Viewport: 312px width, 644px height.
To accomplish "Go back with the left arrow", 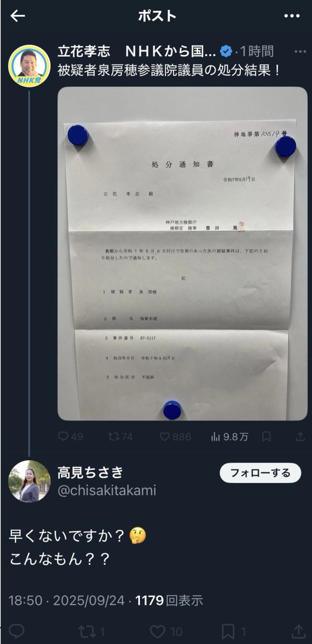I will [x=18, y=16].
